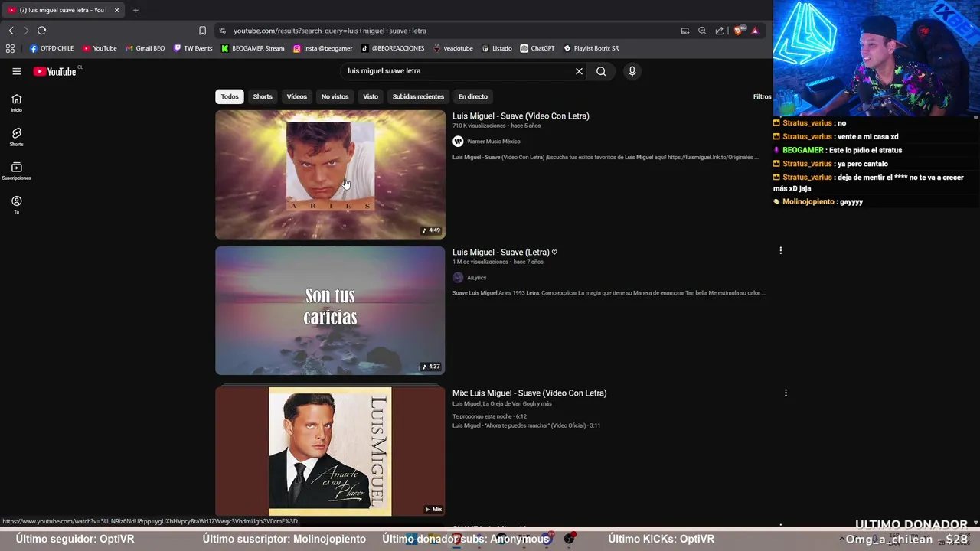This screenshot has width=980, height=551.
Task: Open the Amarte es un Placer mix thumbnail
Action: (x=330, y=451)
